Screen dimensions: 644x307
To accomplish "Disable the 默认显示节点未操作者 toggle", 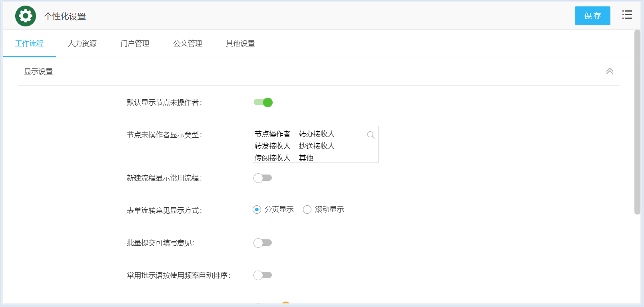I will point(263,102).
